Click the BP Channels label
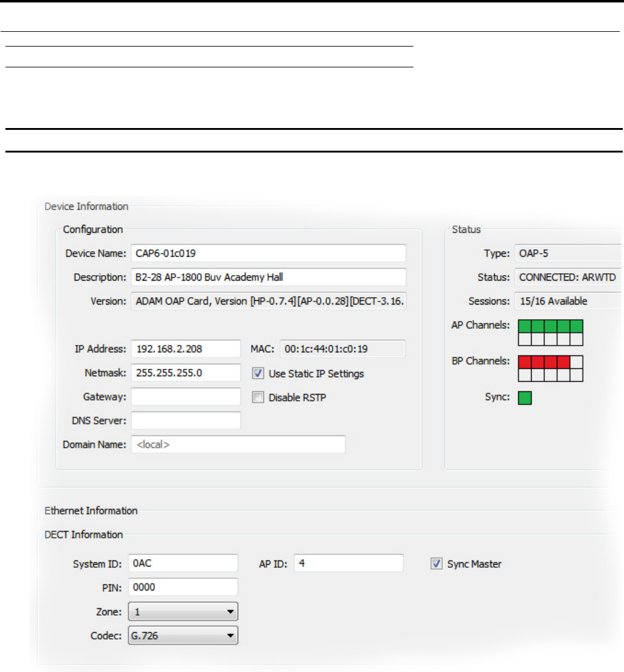 tap(481, 361)
